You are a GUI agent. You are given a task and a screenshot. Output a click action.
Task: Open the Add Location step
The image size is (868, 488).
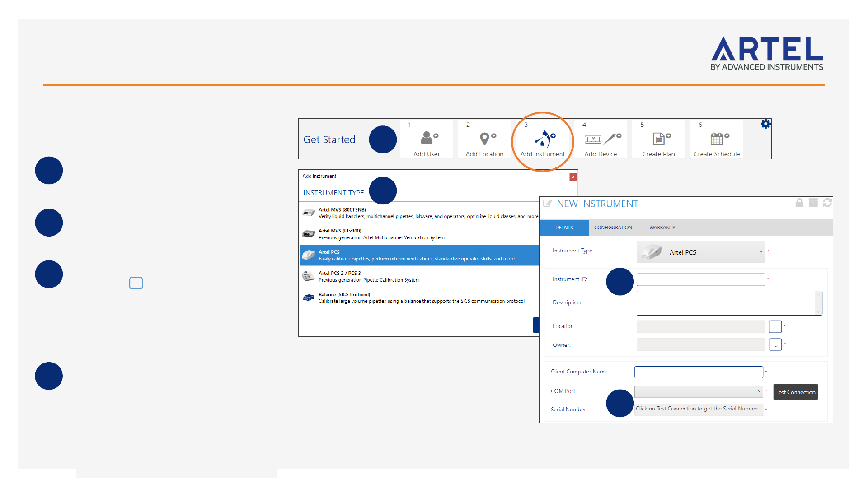[x=484, y=139]
